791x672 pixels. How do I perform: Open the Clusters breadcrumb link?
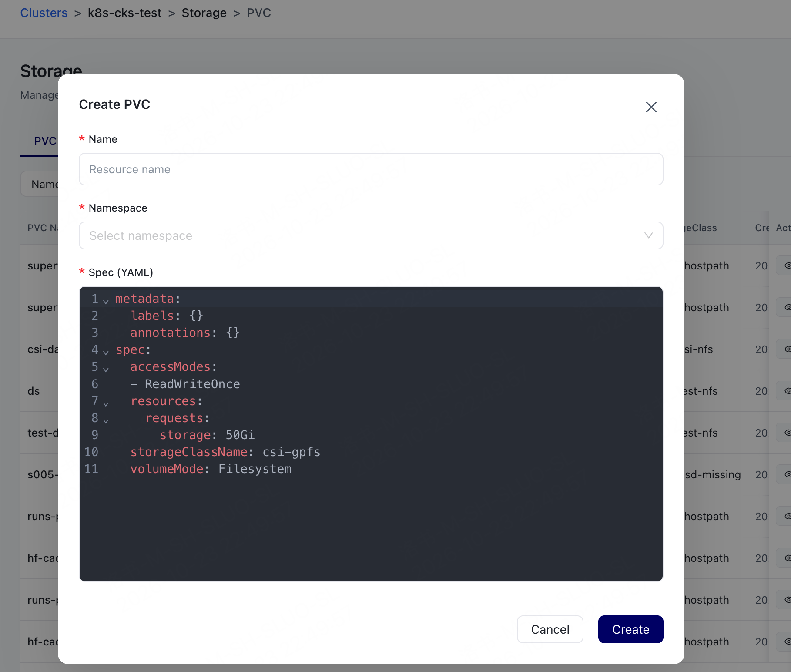[44, 13]
